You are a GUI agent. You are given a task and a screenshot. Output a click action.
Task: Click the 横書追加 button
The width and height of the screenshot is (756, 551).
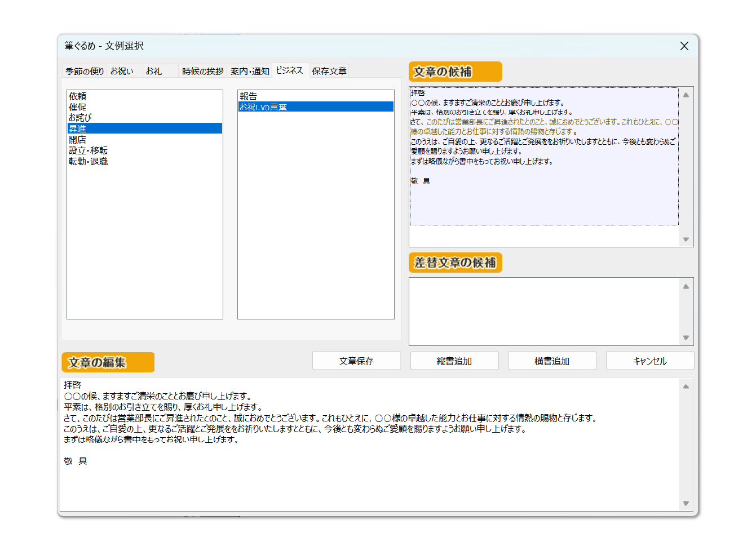(x=551, y=360)
